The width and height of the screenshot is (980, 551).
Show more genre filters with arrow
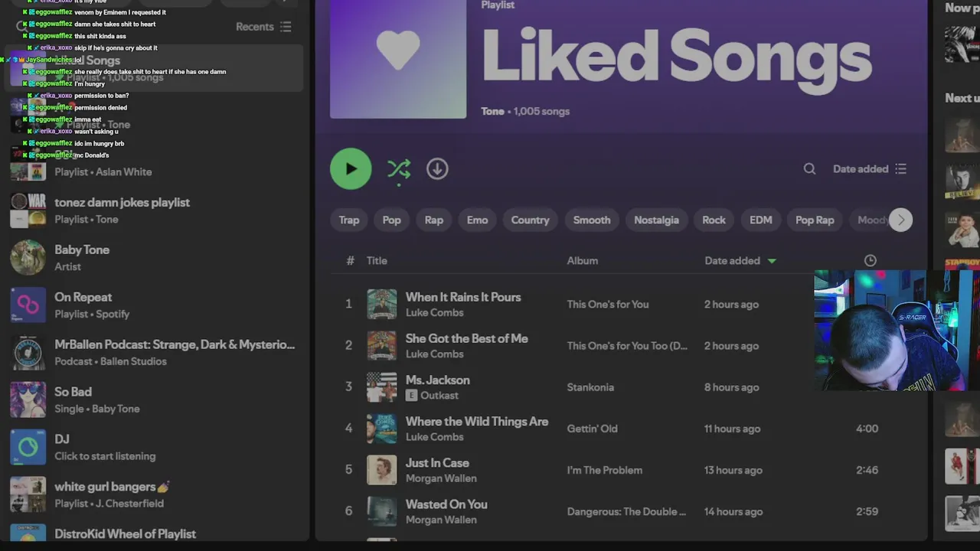pyautogui.click(x=901, y=220)
